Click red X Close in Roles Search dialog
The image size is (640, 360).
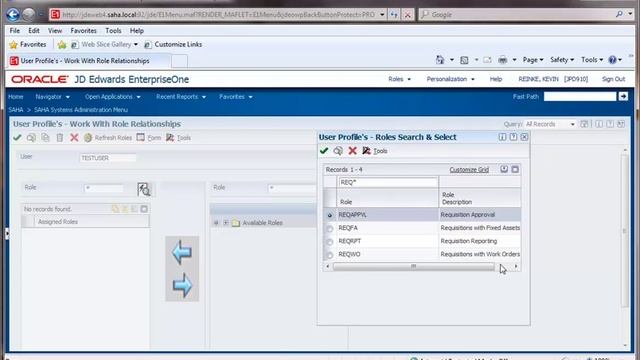click(x=353, y=151)
